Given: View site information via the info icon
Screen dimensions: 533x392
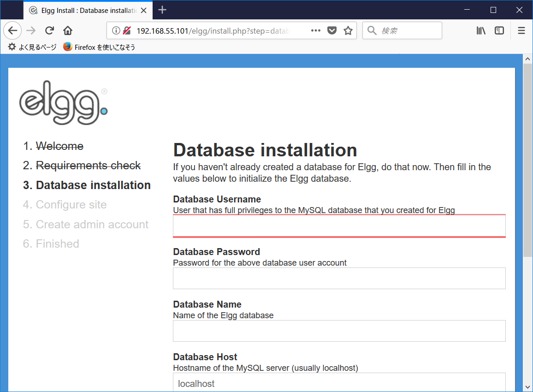Looking at the screenshot, I should coord(116,30).
